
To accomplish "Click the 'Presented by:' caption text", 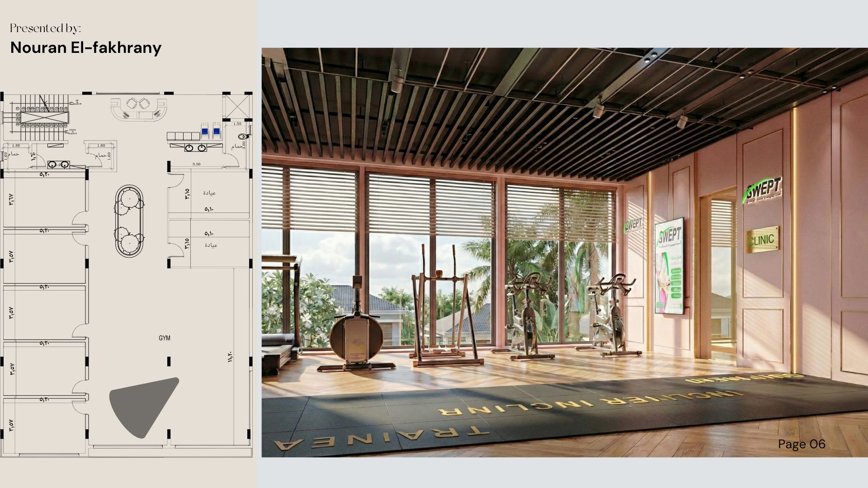I will 45,28.
